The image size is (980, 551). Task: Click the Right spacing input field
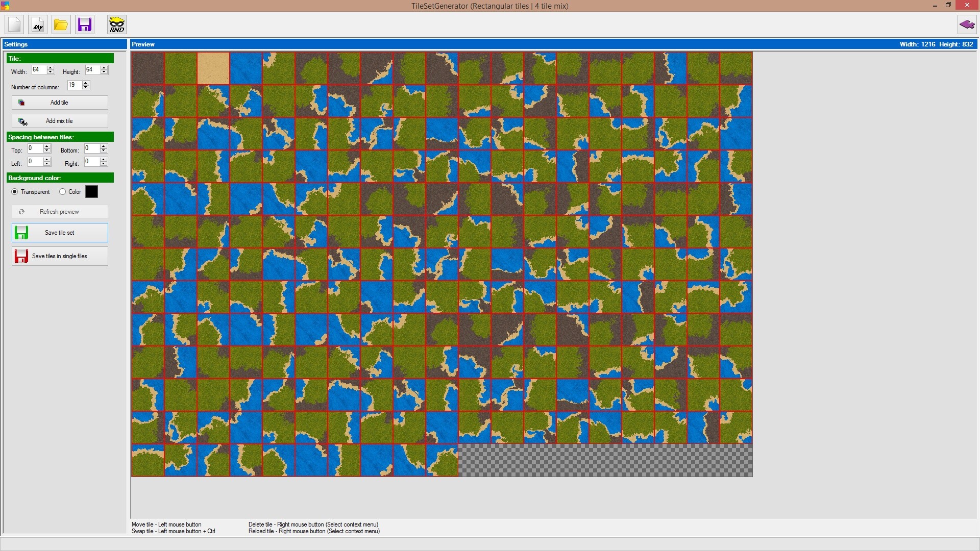pos(91,162)
